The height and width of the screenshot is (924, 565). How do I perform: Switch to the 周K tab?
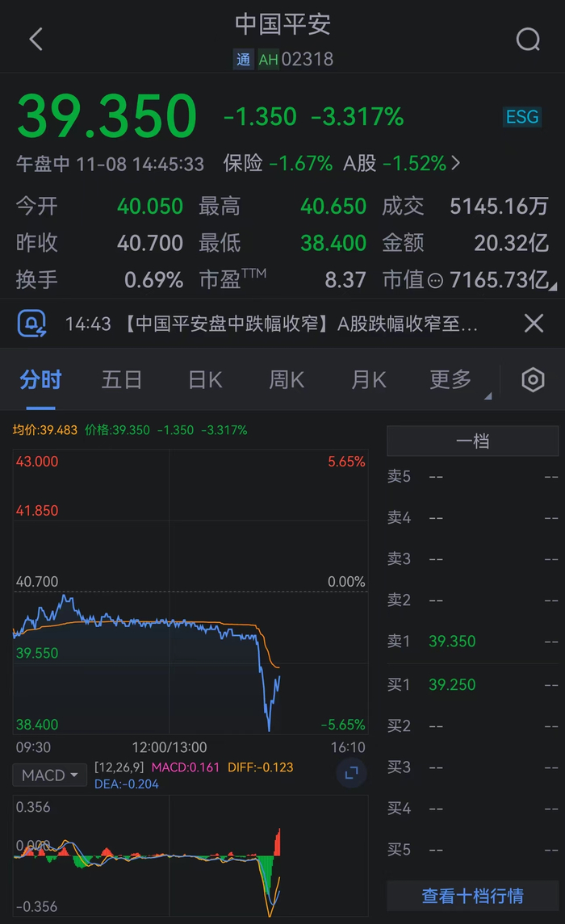(x=287, y=380)
